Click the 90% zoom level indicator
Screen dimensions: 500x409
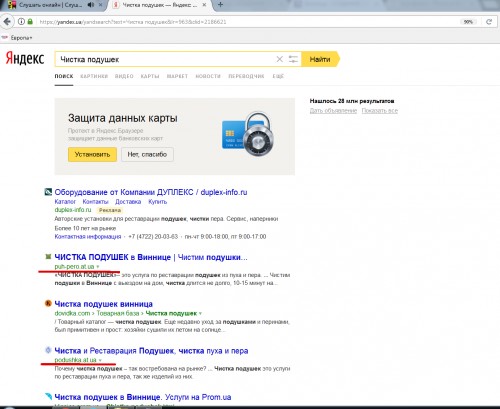click(468, 22)
